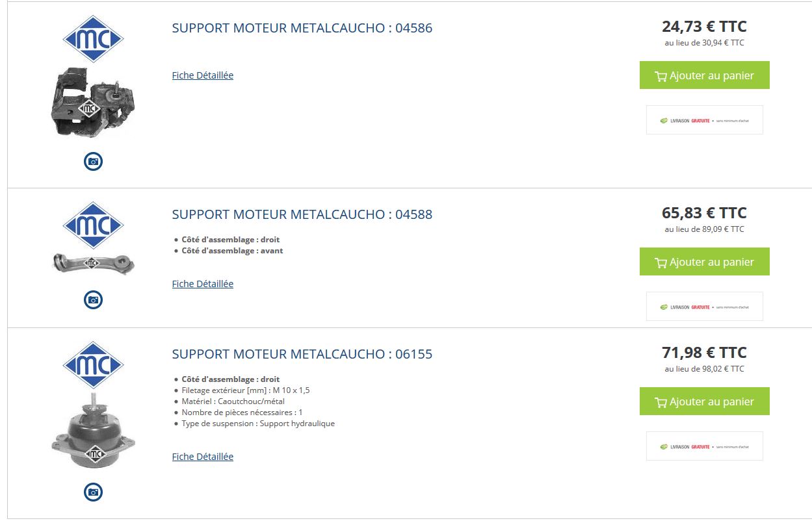Open Fiche Détaillée for product 04588
The image size is (812, 521).
pos(202,284)
